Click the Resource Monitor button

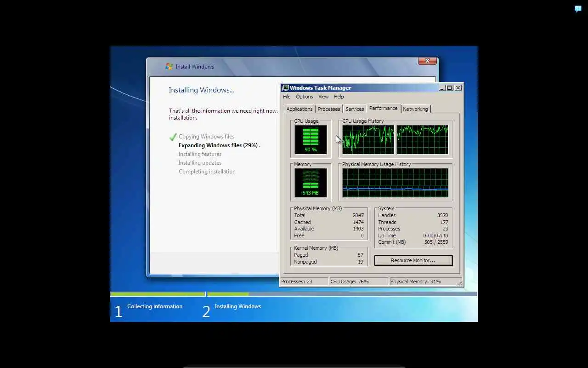[x=413, y=260]
